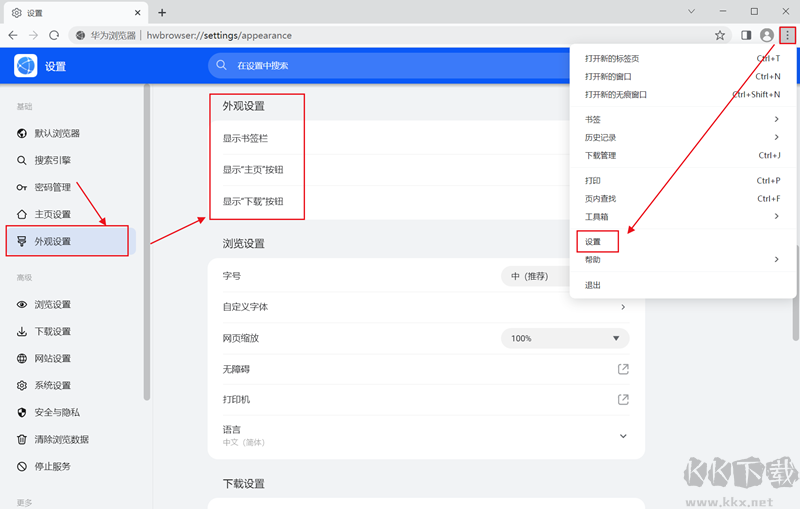The height and width of the screenshot is (509, 800).
Task: Click the globe icon beside 默认浏览器
Action: 21,133
